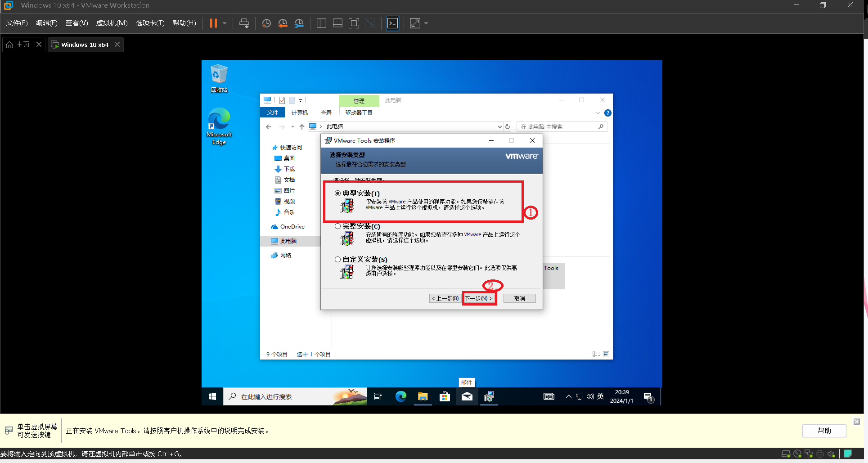868x463 pixels.
Task: Click the revert to snapshot icon
Action: point(283,23)
